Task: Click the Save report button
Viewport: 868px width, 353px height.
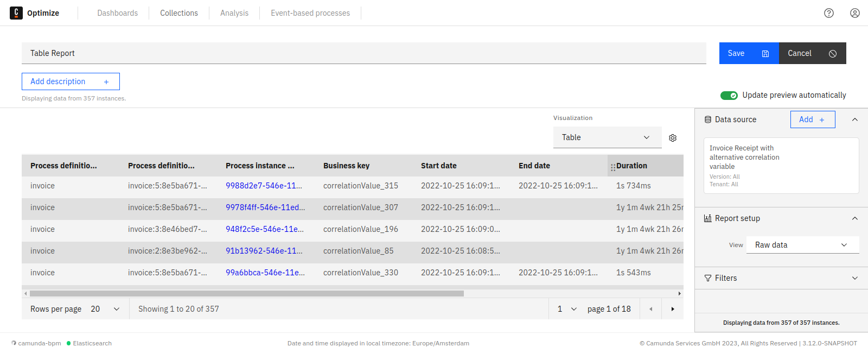Action: point(748,53)
